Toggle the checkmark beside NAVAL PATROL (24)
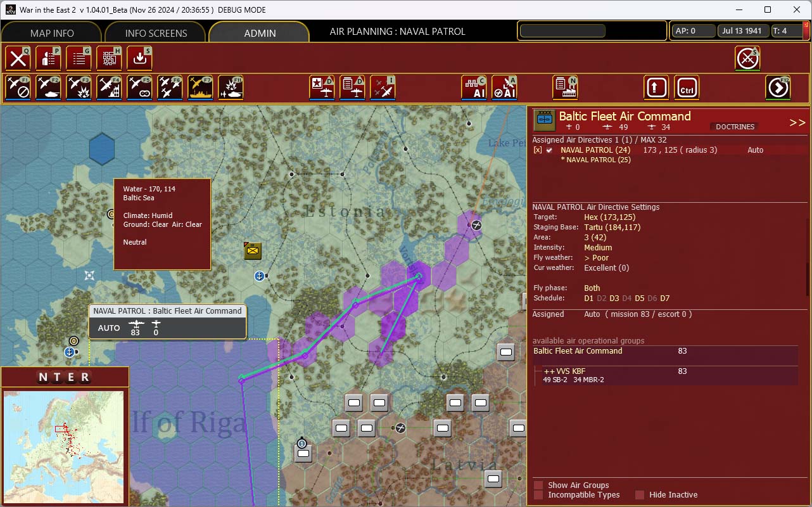Viewport: 812px width, 507px height. pyautogui.click(x=549, y=150)
